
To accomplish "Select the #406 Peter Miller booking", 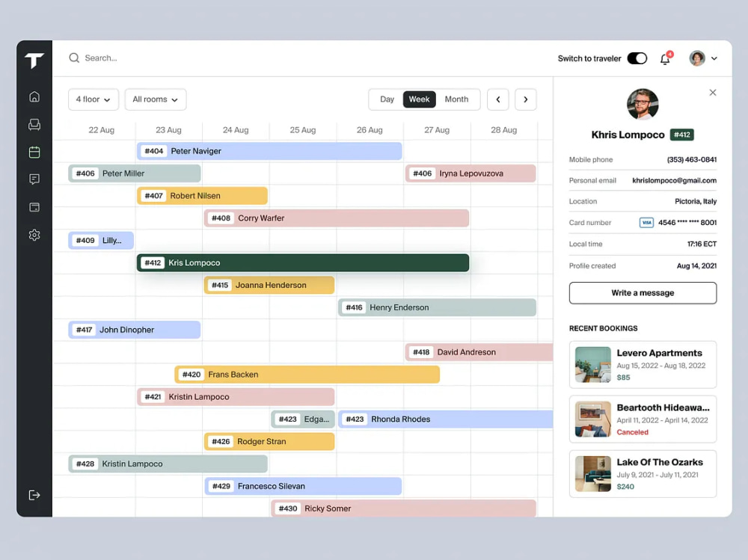I will coord(135,173).
